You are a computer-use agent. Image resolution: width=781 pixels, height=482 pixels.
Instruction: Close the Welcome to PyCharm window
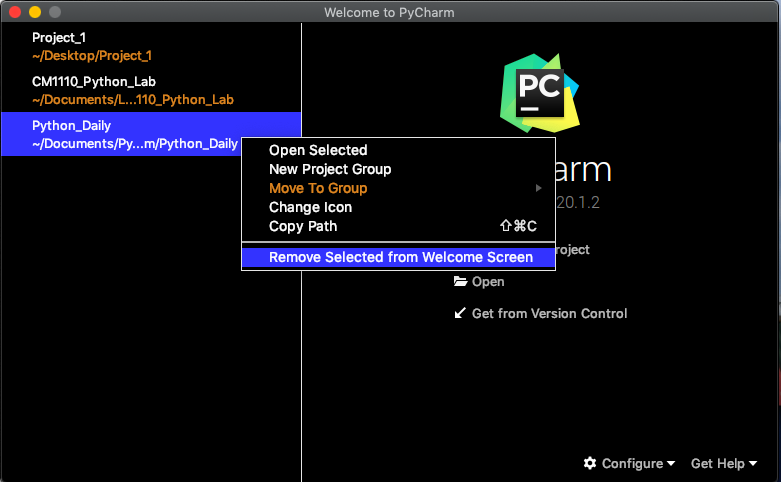(x=15, y=12)
